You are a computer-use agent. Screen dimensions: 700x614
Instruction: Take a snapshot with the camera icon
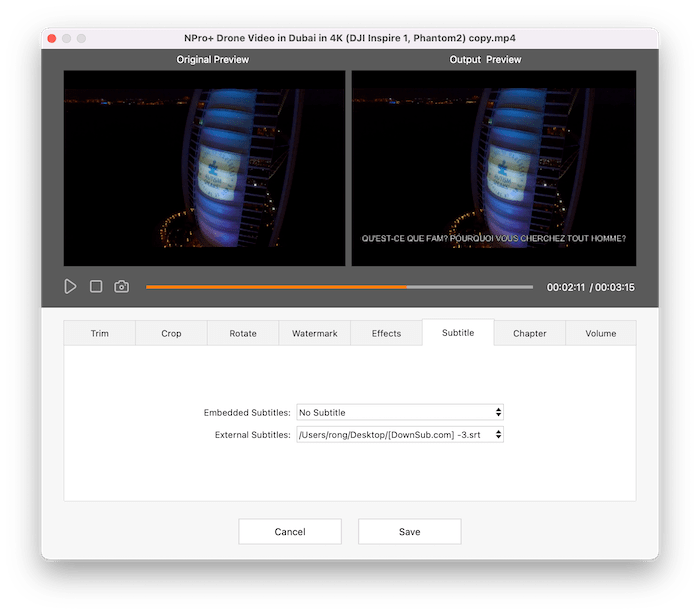click(121, 287)
